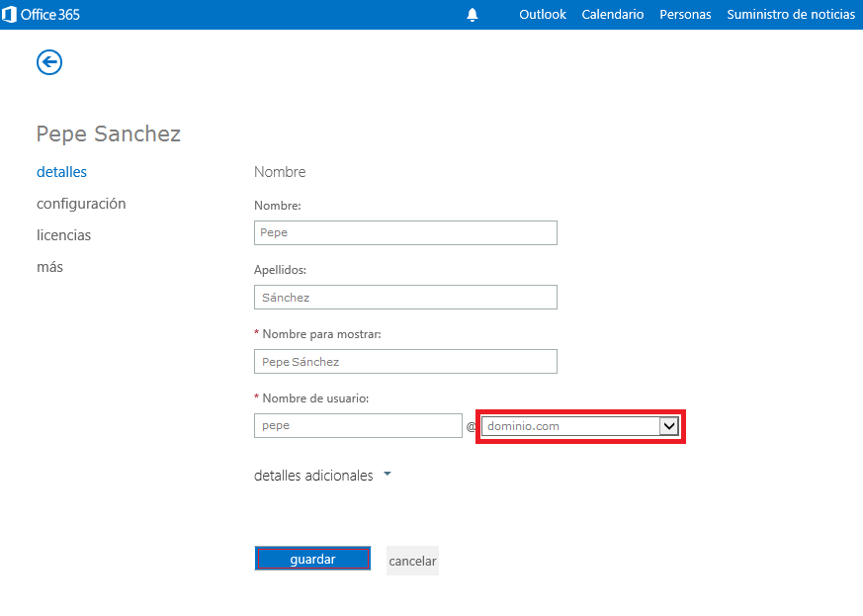Viewport: 863px width, 616px height.
Task: Go to Personas in the top bar
Action: click(x=685, y=15)
